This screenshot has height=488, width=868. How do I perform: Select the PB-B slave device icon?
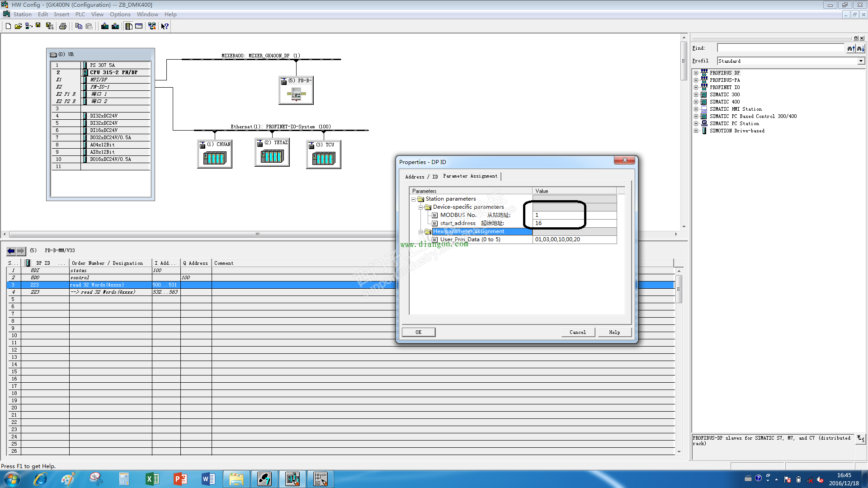296,94
